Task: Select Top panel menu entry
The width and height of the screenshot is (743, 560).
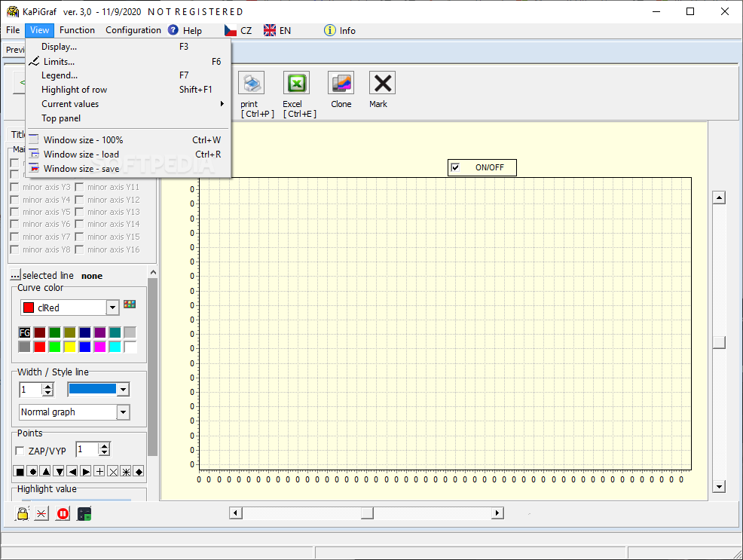Action: point(128,118)
